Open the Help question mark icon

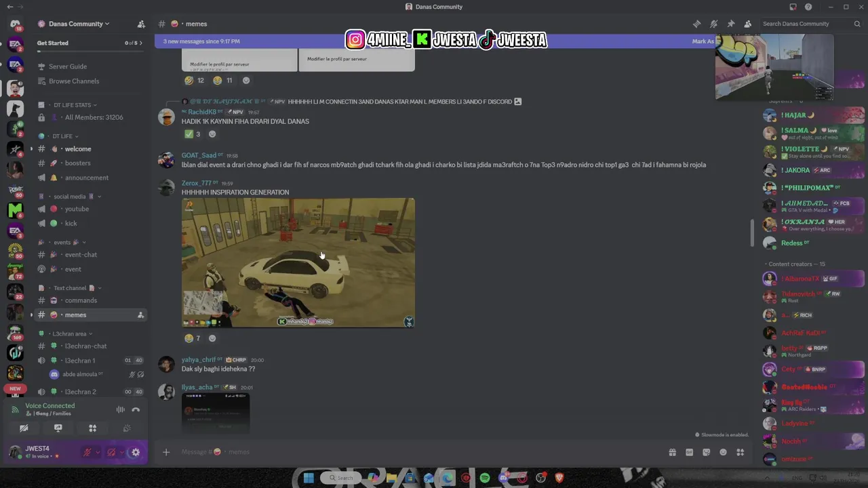(808, 7)
